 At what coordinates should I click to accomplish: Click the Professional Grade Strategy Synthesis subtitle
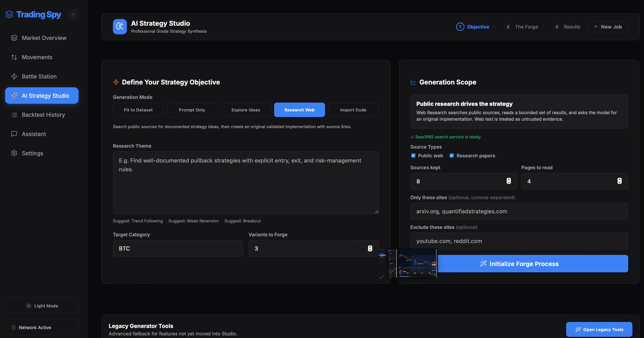click(169, 31)
